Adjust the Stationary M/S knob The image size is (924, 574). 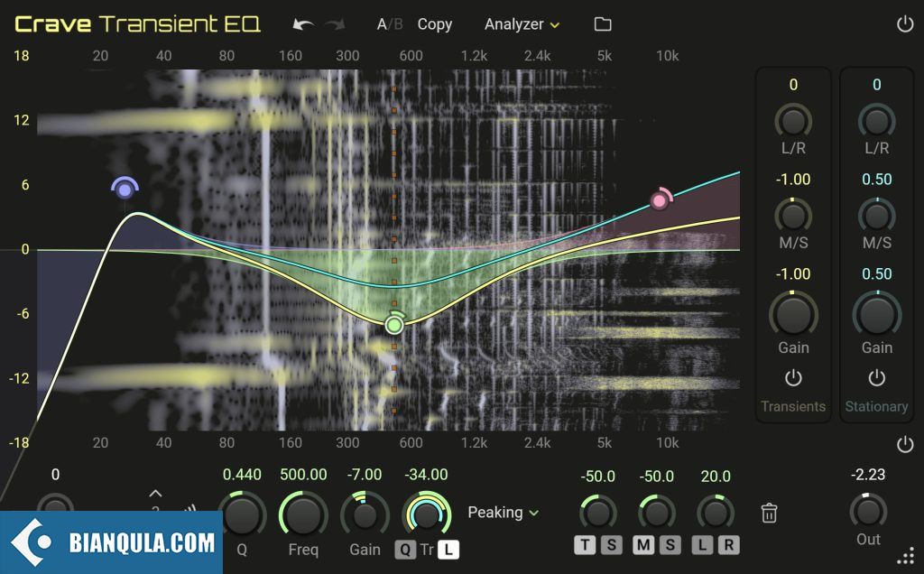(x=877, y=216)
